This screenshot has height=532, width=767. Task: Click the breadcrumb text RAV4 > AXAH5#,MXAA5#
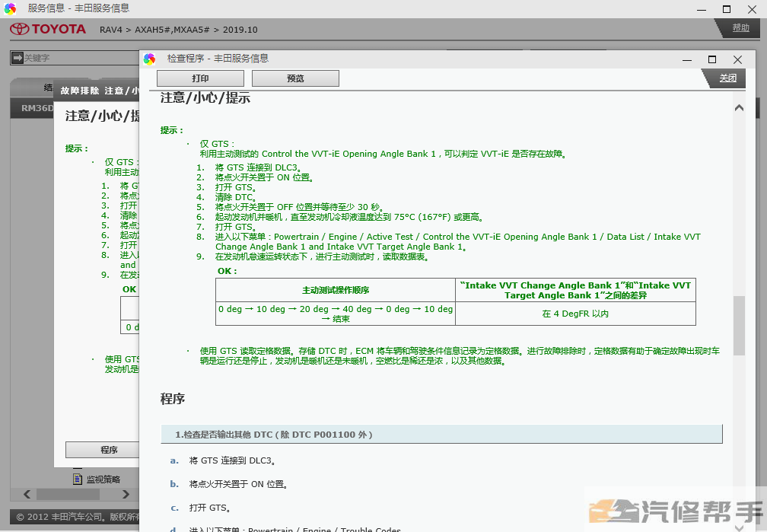[154, 30]
